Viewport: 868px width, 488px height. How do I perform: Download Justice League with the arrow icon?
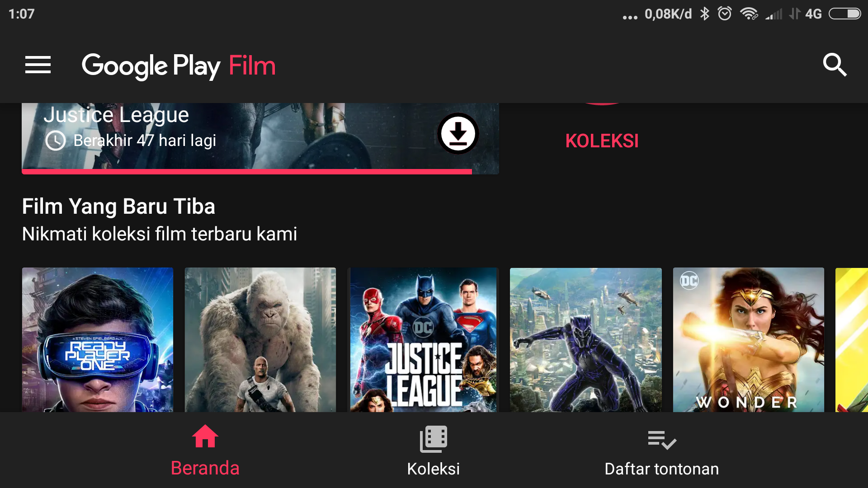[x=458, y=133]
